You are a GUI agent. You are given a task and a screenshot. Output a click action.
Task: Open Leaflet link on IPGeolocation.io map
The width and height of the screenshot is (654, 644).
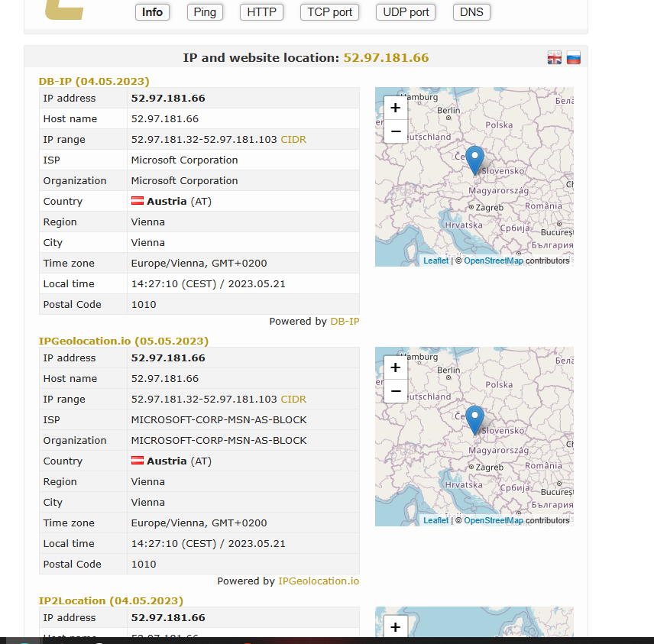pos(435,520)
